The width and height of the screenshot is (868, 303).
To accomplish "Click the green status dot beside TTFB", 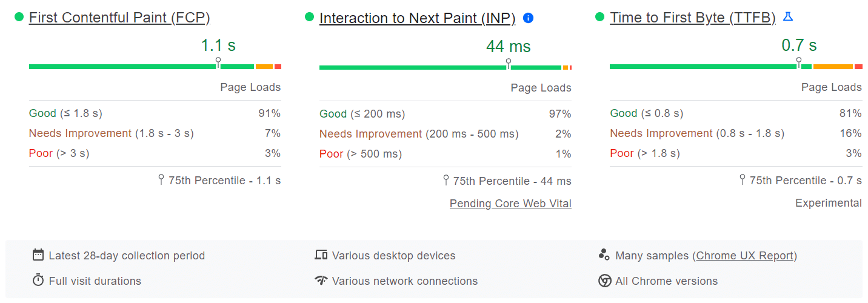I will (600, 17).
